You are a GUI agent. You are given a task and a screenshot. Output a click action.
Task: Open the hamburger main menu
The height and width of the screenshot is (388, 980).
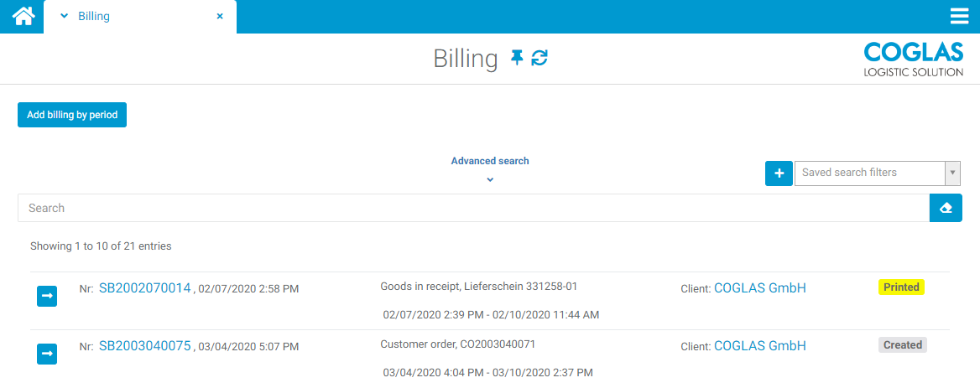point(959,17)
